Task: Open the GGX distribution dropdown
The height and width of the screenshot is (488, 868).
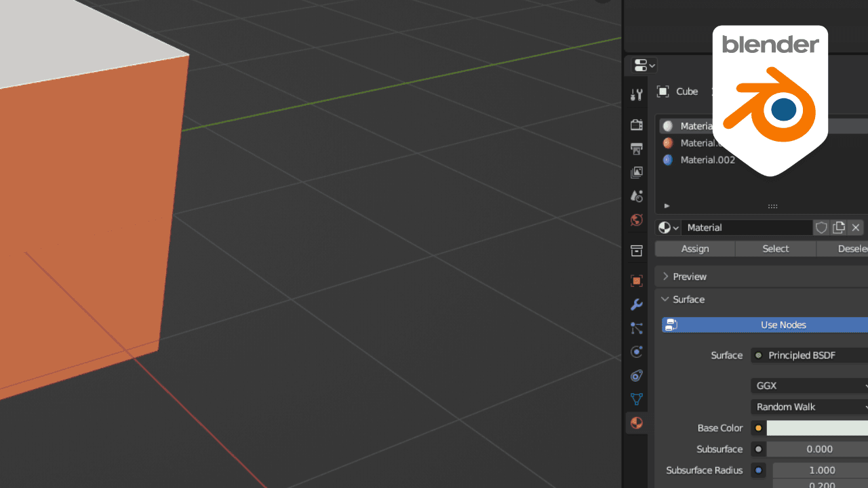Action: (x=810, y=386)
